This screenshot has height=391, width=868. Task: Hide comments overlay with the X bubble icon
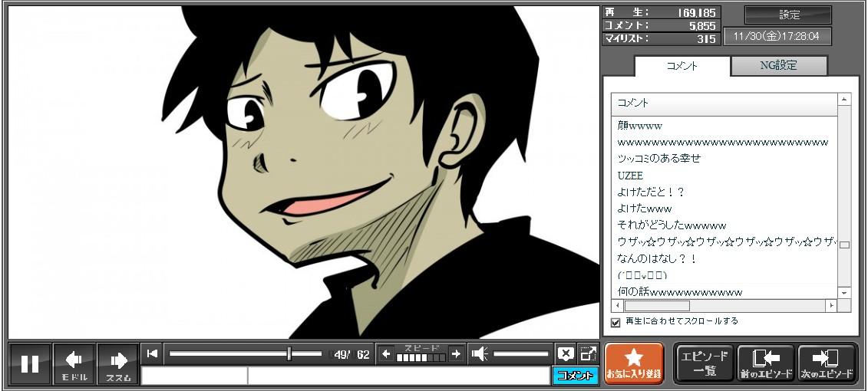point(566,353)
